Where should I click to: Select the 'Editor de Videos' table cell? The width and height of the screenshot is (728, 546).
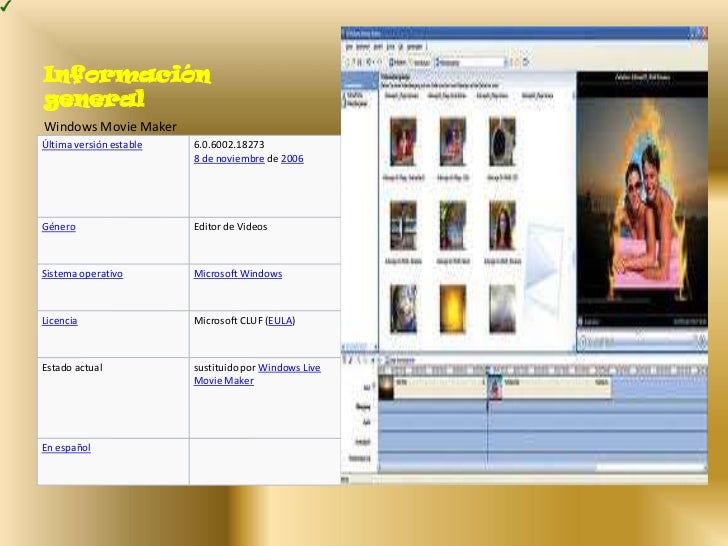tap(265, 240)
